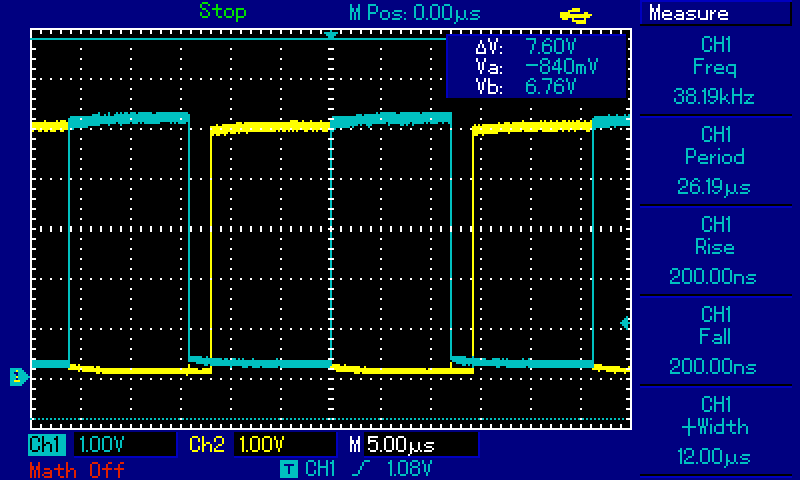Select the trigger position arrow at top
Image resolution: width=800 pixels, height=480 pixels.
(331, 35)
